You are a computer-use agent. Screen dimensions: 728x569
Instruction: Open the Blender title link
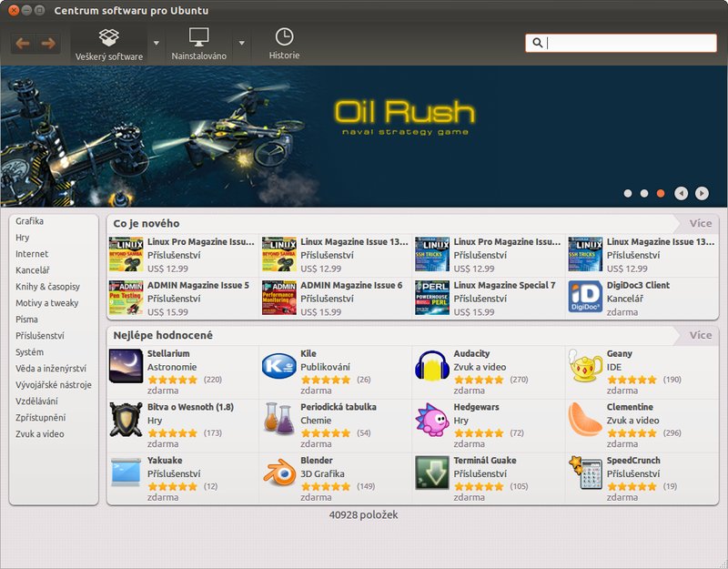[x=317, y=461]
